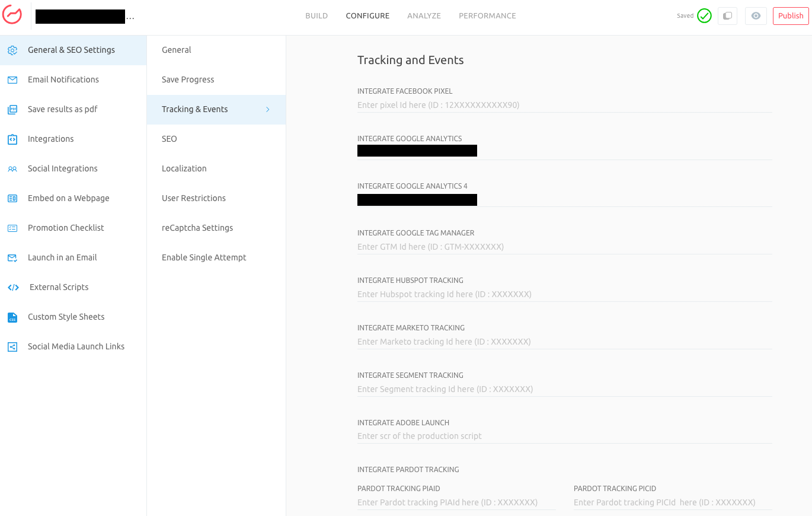
Task: Select Embed on a Webpage
Action: [x=73, y=199]
